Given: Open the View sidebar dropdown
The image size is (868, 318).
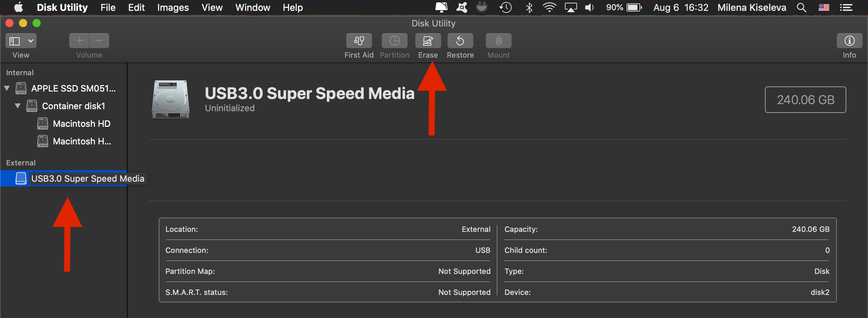Looking at the screenshot, I should [21, 41].
